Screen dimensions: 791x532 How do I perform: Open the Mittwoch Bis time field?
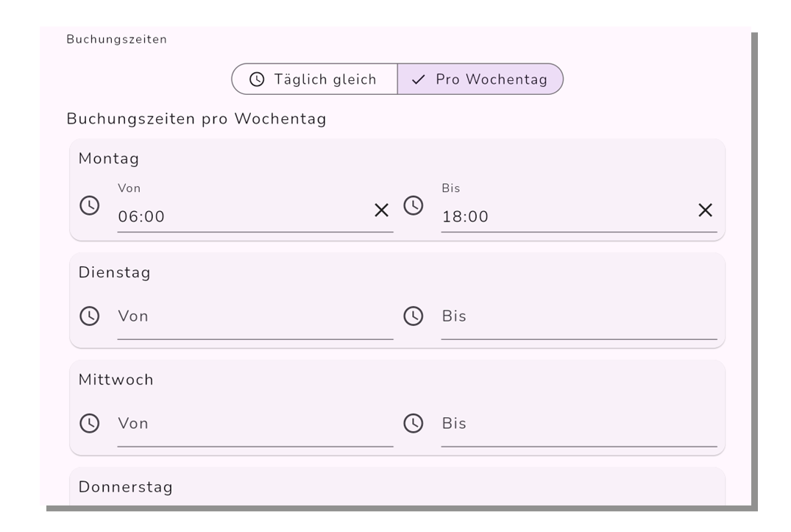pyautogui.click(x=579, y=424)
